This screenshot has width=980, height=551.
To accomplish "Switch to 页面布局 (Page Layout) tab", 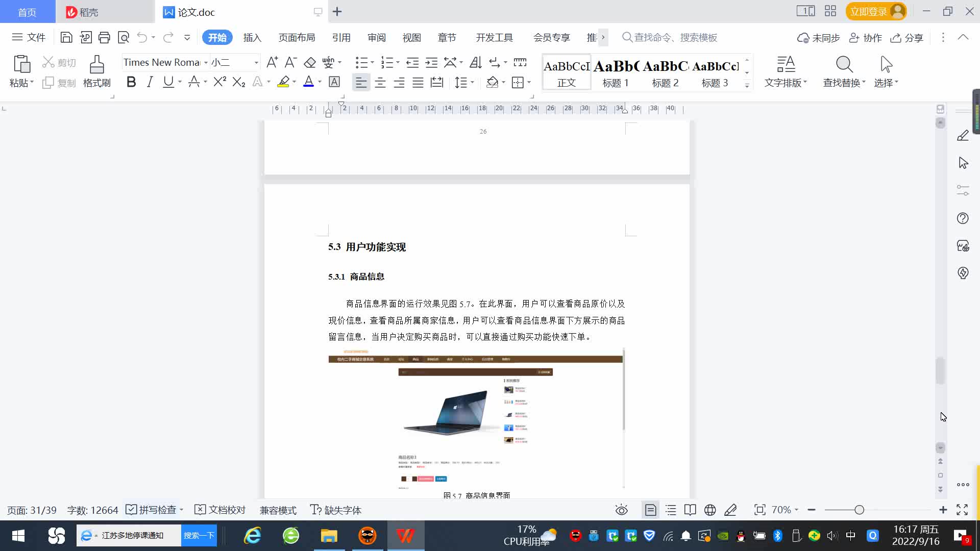I will [x=297, y=37].
